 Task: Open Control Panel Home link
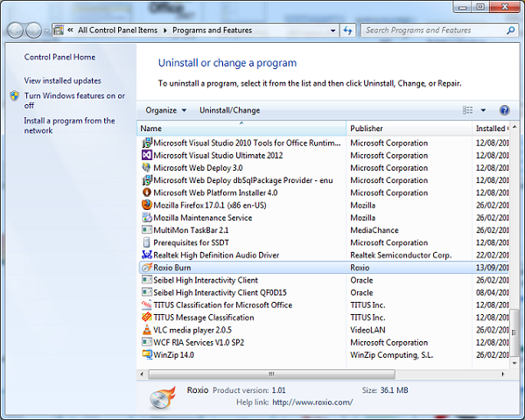(x=59, y=57)
